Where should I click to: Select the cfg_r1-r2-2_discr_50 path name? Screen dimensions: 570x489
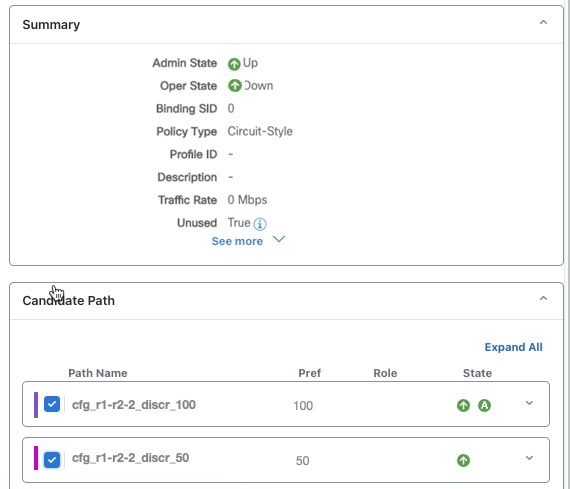(x=131, y=458)
